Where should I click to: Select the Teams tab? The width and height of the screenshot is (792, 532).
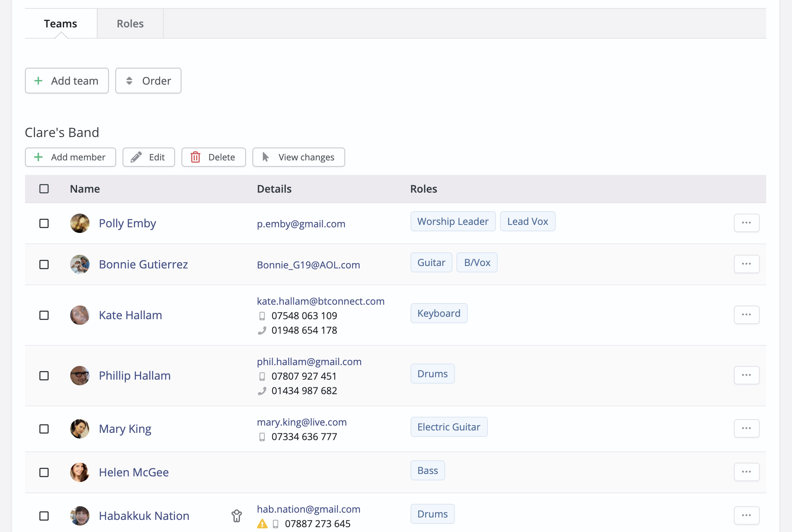tap(60, 23)
